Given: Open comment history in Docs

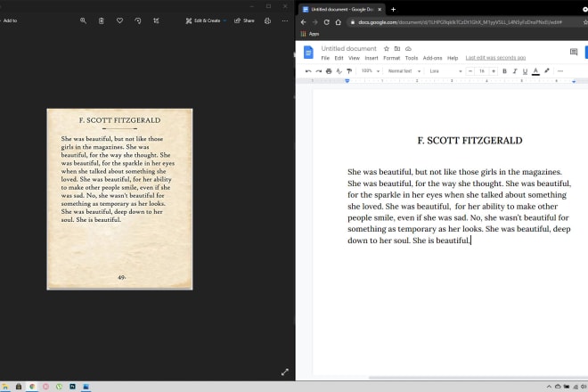Looking at the screenshot, I should [x=574, y=52].
